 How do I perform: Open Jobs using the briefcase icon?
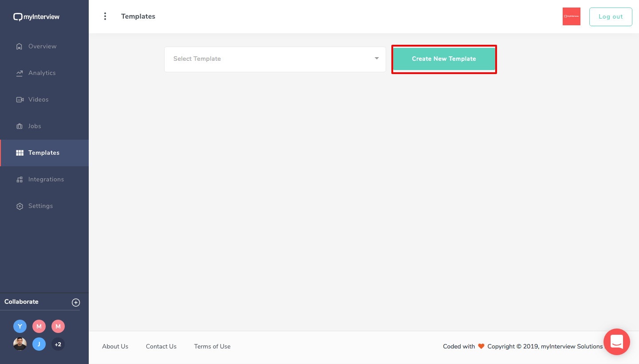coord(19,126)
